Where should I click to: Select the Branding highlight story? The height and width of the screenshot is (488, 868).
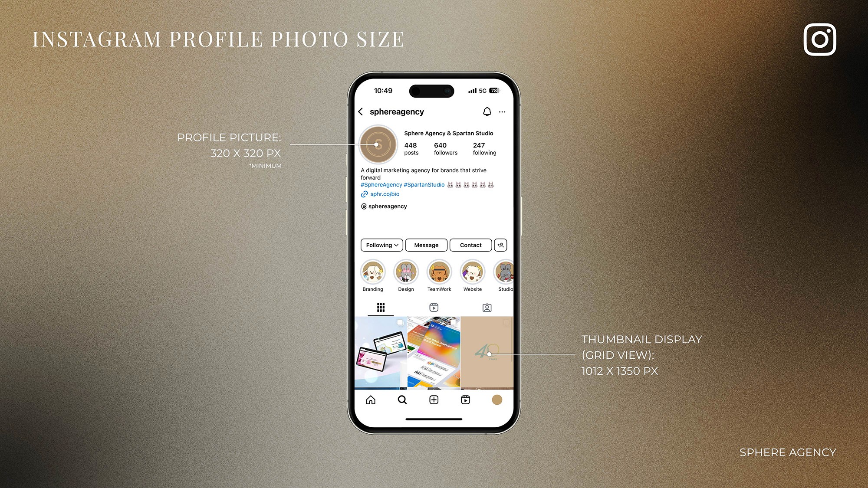[372, 272]
